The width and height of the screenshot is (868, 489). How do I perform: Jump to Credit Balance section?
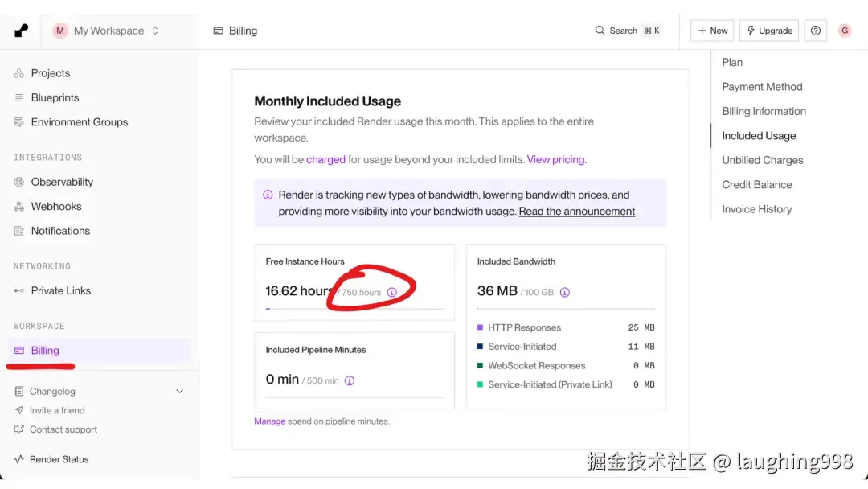757,184
